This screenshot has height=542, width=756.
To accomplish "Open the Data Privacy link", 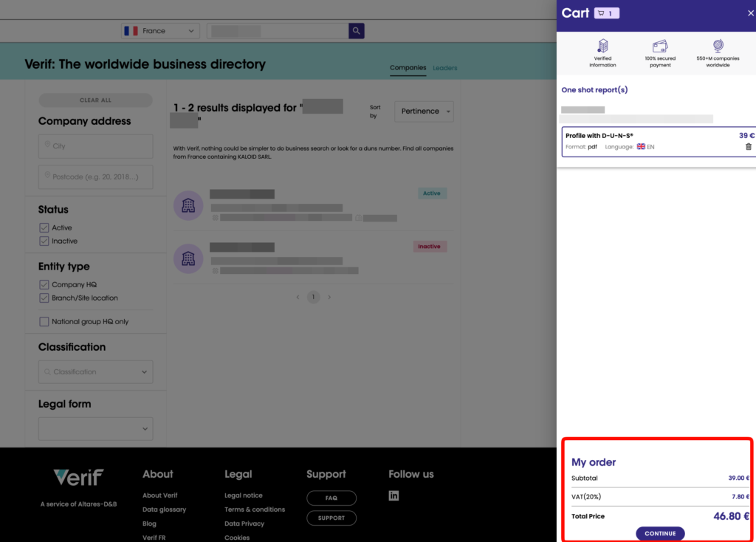I will click(x=244, y=524).
